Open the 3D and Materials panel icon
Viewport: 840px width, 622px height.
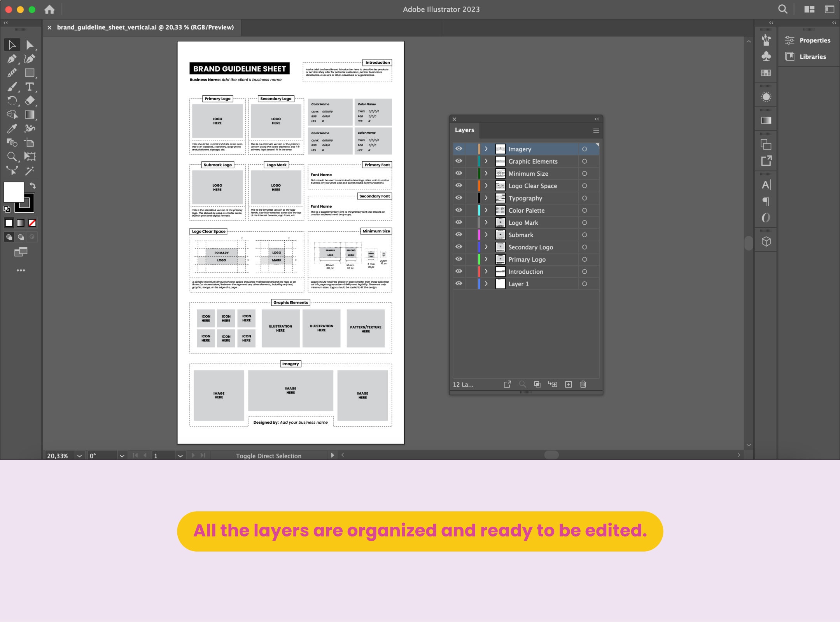[766, 241]
